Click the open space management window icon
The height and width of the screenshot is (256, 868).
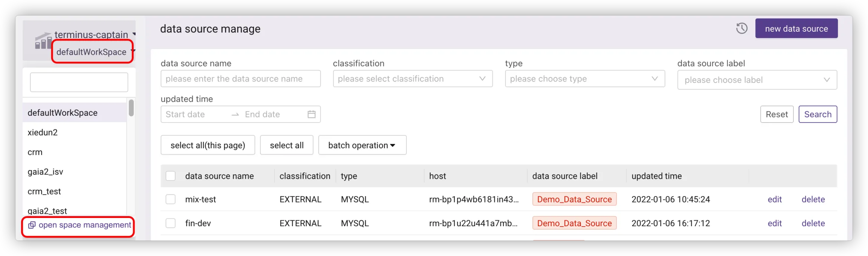coord(32,225)
